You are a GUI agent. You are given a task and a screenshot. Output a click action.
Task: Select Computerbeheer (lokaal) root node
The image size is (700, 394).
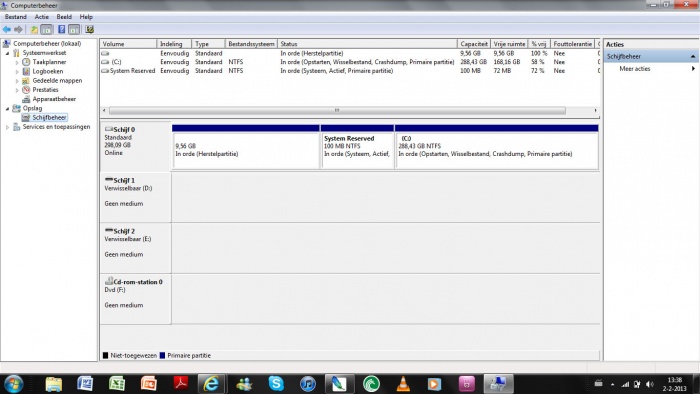pyautogui.click(x=47, y=44)
